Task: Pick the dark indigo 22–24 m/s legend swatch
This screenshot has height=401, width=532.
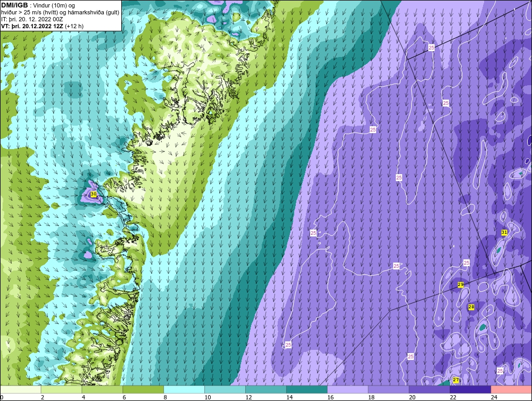Action: (470, 389)
